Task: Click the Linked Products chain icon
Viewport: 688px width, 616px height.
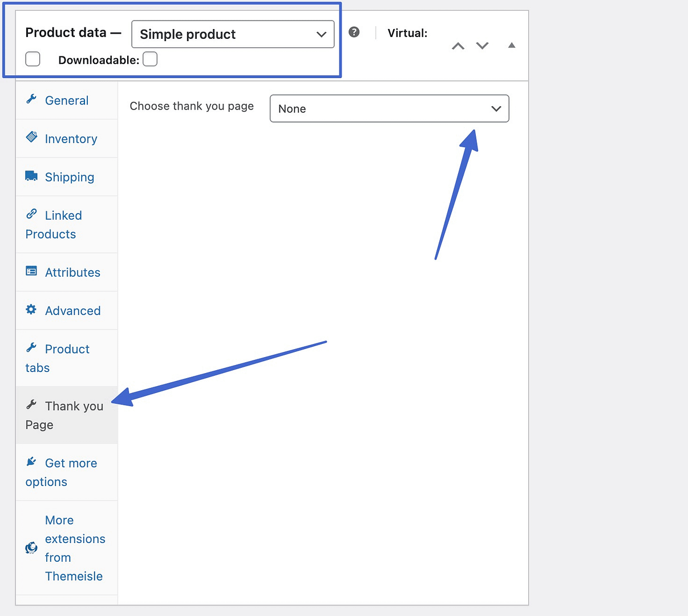Action: point(31,214)
